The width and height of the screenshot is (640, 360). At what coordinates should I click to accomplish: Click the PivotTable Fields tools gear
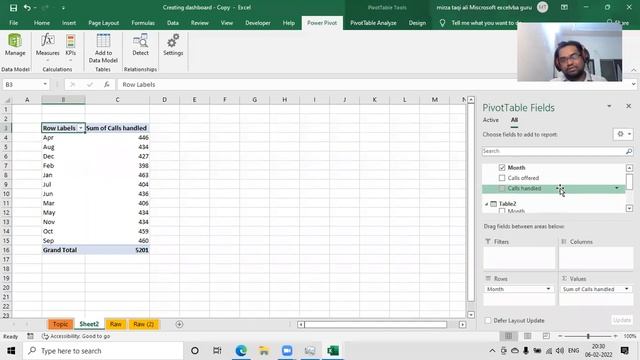click(623, 134)
